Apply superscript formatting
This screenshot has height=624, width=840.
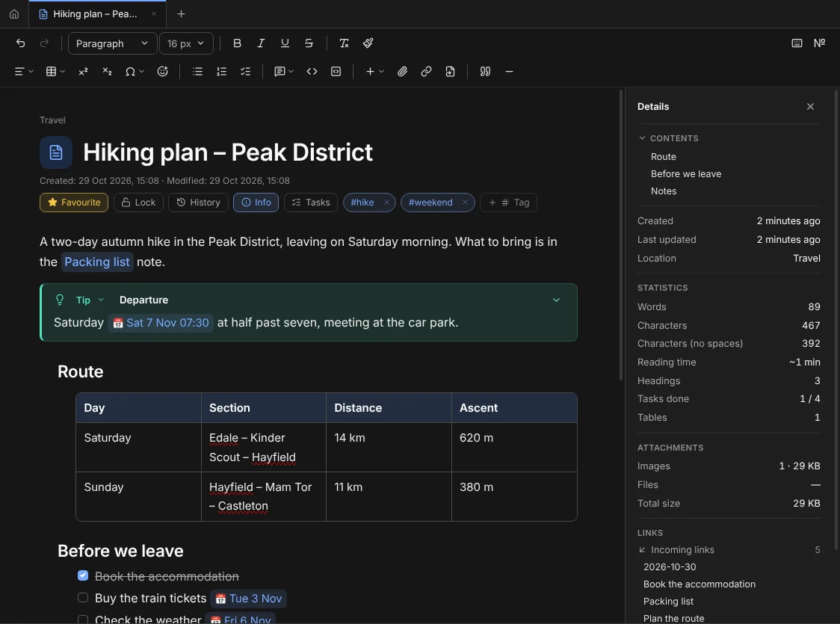click(83, 72)
